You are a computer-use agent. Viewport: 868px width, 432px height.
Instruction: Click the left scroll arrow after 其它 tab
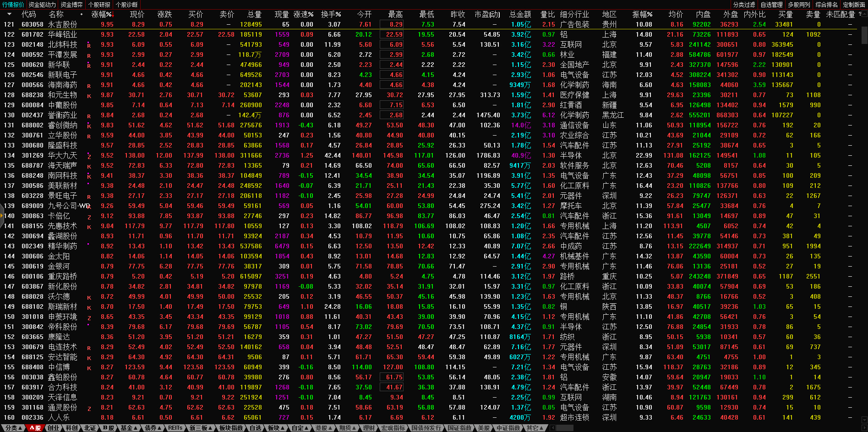[553, 428]
